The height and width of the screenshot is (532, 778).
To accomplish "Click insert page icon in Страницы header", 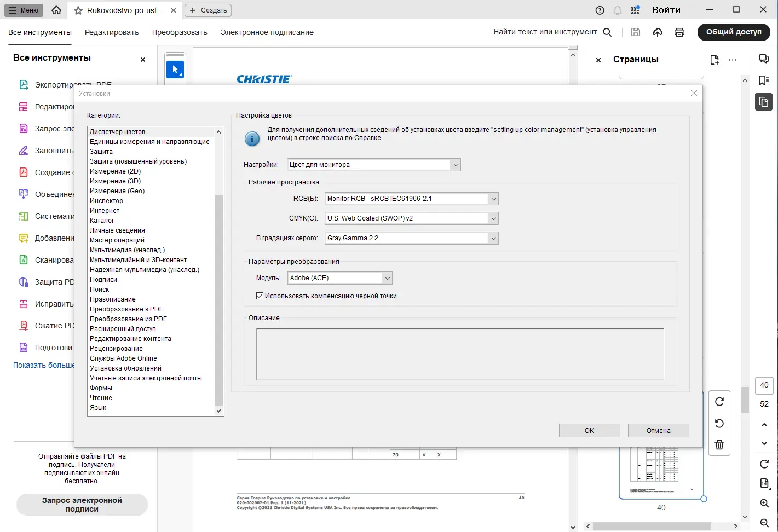I will (x=714, y=60).
